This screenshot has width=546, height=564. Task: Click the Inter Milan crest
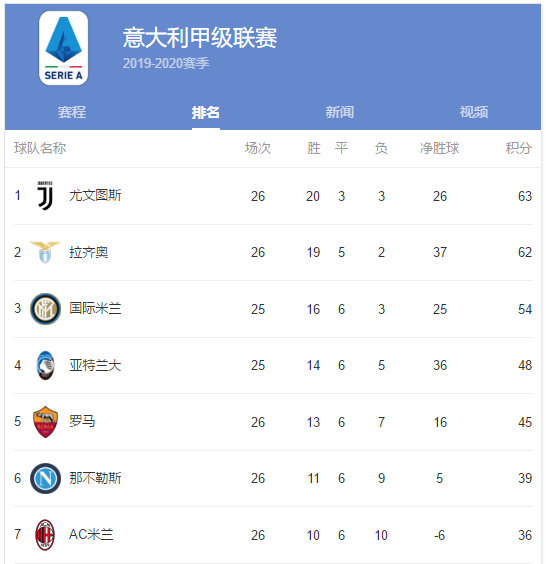tap(45, 309)
